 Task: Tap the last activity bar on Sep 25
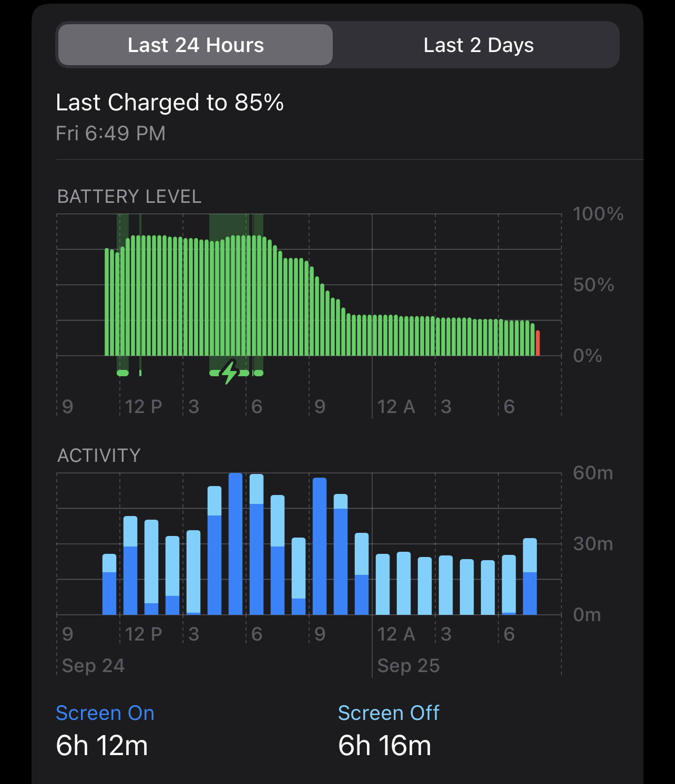530,576
